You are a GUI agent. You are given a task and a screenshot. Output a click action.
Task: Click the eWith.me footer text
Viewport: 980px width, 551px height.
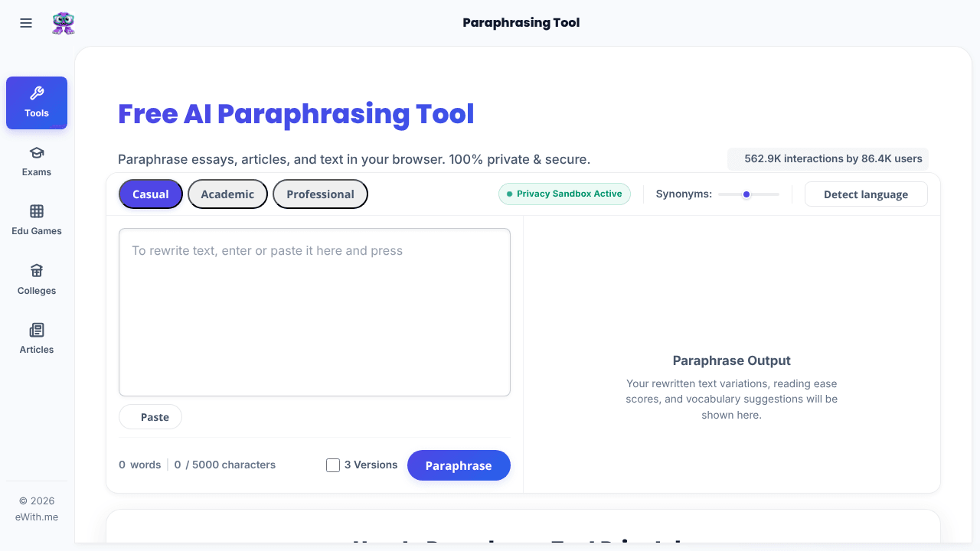pos(37,517)
